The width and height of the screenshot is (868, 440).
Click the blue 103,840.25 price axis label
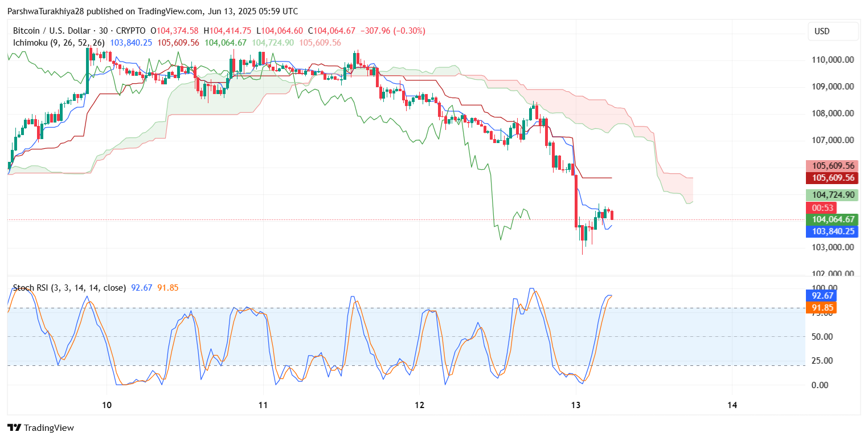pyautogui.click(x=833, y=231)
